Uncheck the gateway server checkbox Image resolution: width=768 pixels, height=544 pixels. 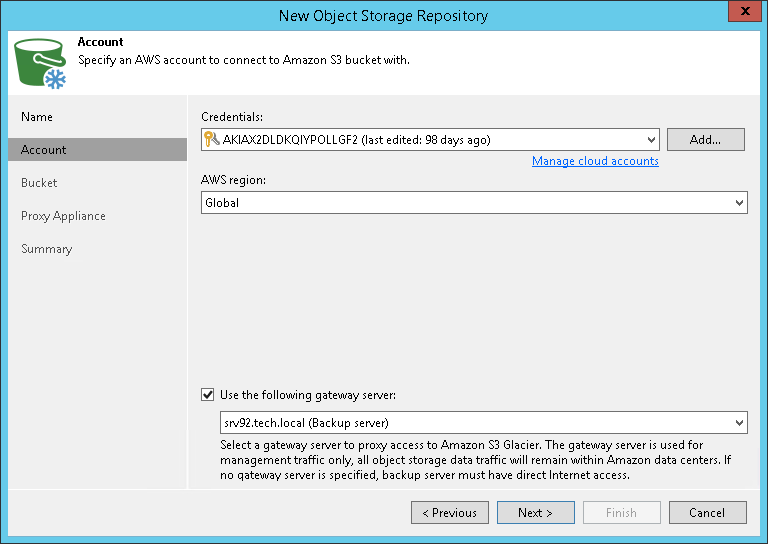pos(208,395)
